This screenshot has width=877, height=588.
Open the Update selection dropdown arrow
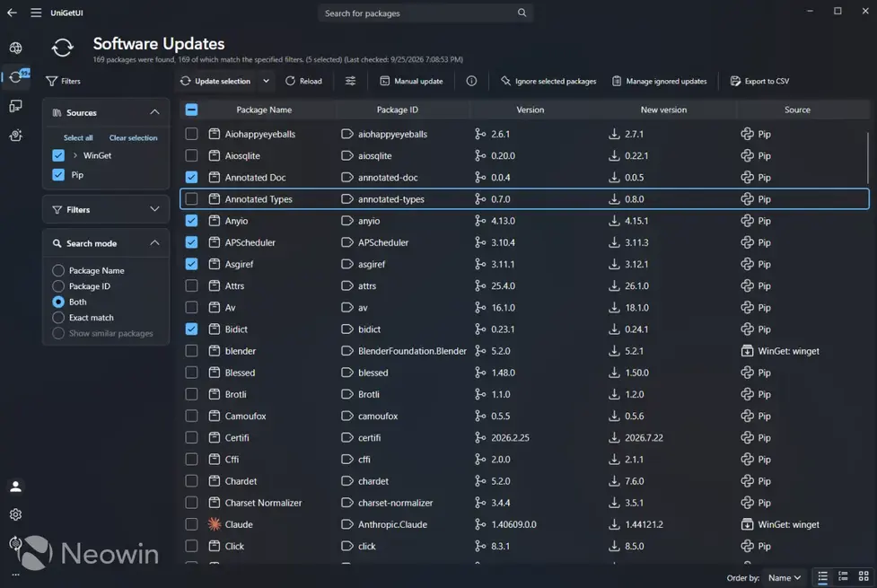coord(267,81)
